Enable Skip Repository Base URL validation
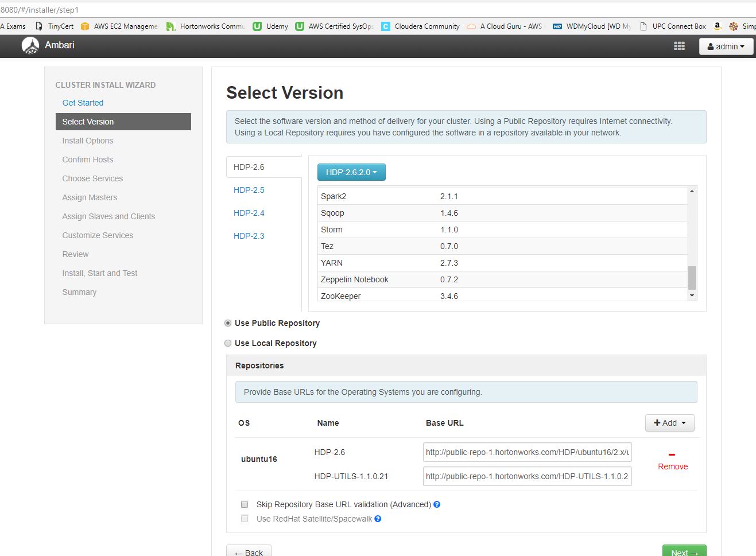756x556 pixels. tap(245, 504)
